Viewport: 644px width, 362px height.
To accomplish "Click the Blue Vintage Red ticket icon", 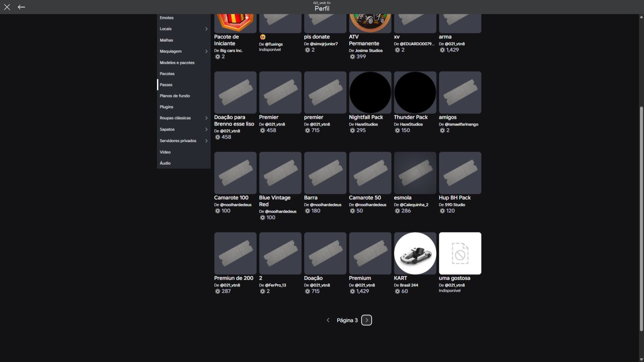I will 280,173.
